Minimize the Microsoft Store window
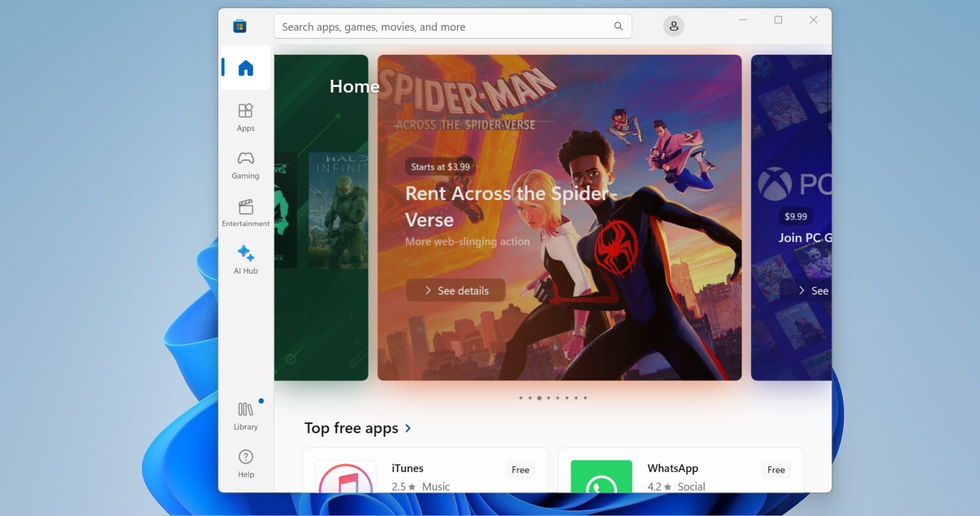980x516 pixels. click(743, 20)
